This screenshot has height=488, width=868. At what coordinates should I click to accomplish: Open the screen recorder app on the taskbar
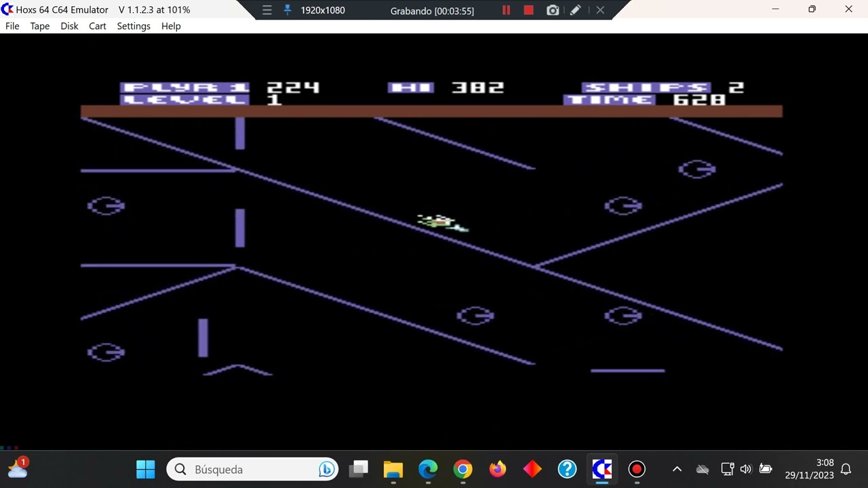pyautogui.click(x=637, y=469)
